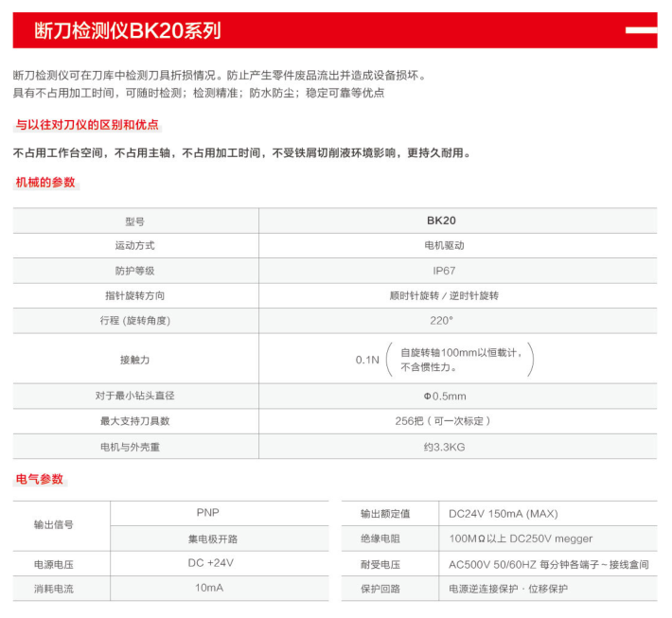This screenshot has width=672, height=618.
Task: Click the IP67 value
Action: point(444,271)
